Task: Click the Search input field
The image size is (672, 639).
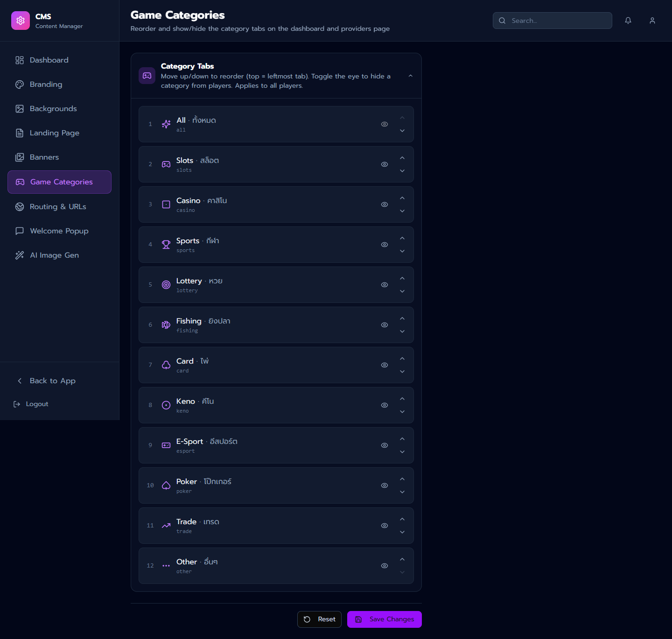Action: click(x=553, y=21)
